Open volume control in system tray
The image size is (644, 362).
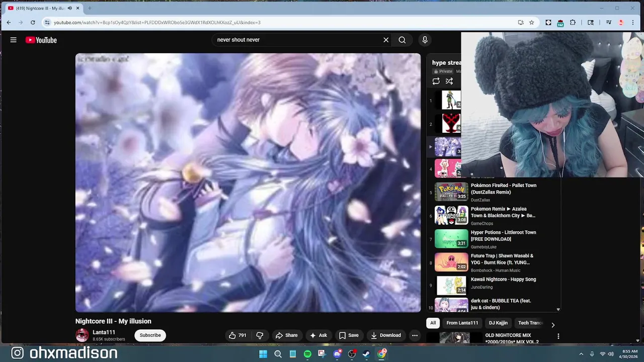(x=611, y=354)
